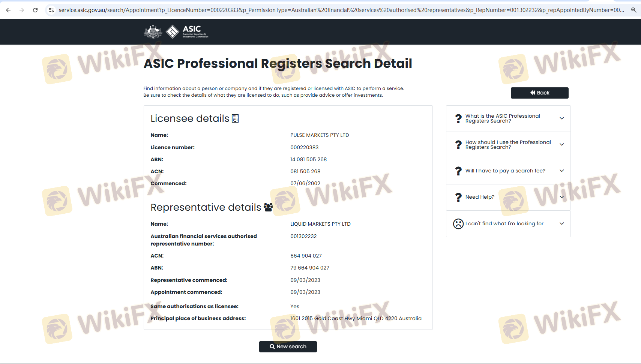Image resolution: width=641 pixels, height=364 pixels.
Task: Click the building icon beside Licensee details
Action: click(x=235, y=118)
